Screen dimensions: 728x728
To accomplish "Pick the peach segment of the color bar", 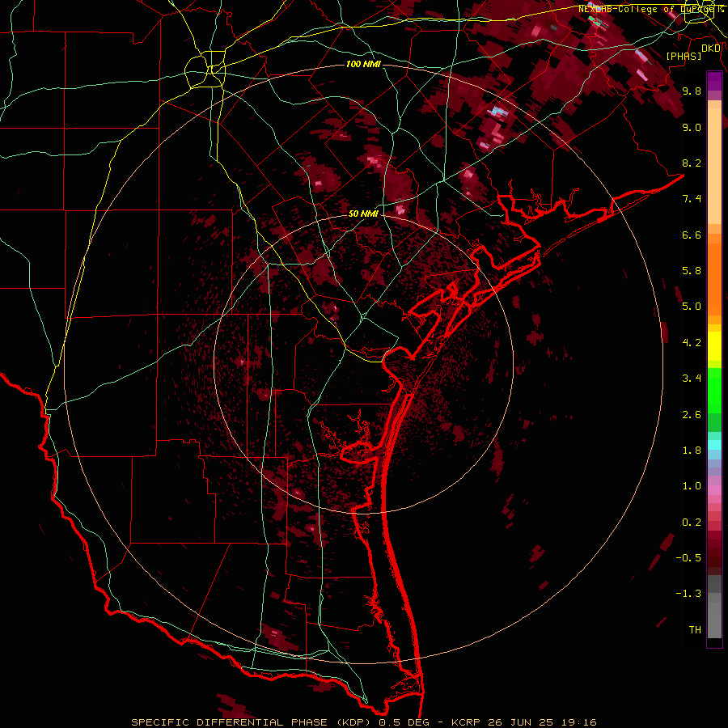I will [x=714, y=166].
